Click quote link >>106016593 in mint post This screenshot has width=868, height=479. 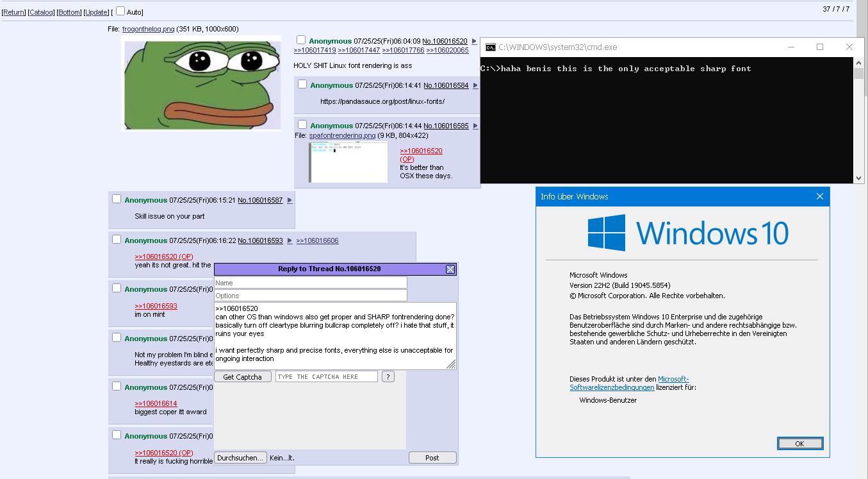(x=156, y=306)
